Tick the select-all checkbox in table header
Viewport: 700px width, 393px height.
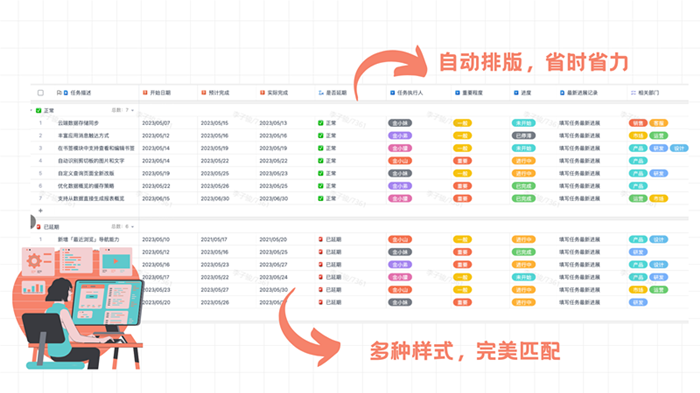41,93
